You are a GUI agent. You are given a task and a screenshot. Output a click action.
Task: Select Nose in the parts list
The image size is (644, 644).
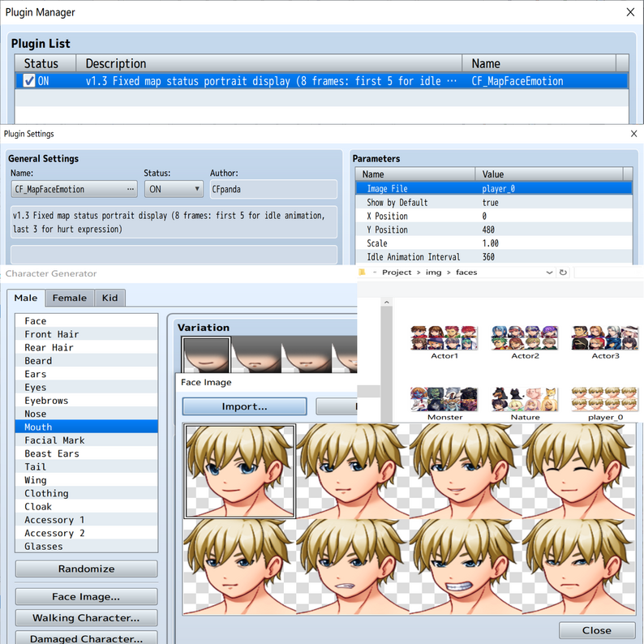point(86,414)
